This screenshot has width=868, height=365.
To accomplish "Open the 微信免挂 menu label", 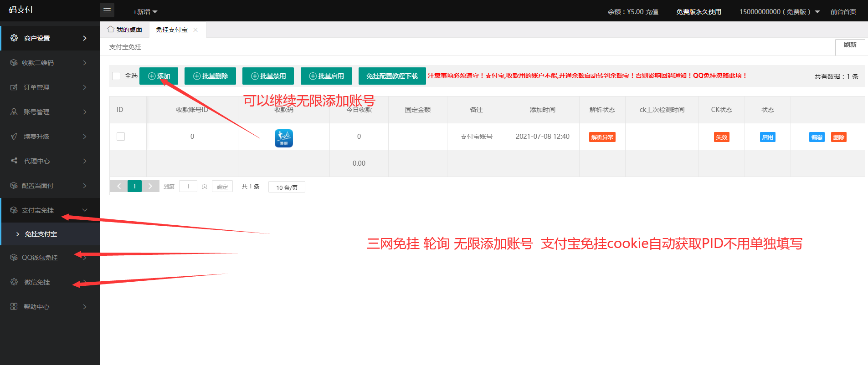I will (x=37, y=282).
